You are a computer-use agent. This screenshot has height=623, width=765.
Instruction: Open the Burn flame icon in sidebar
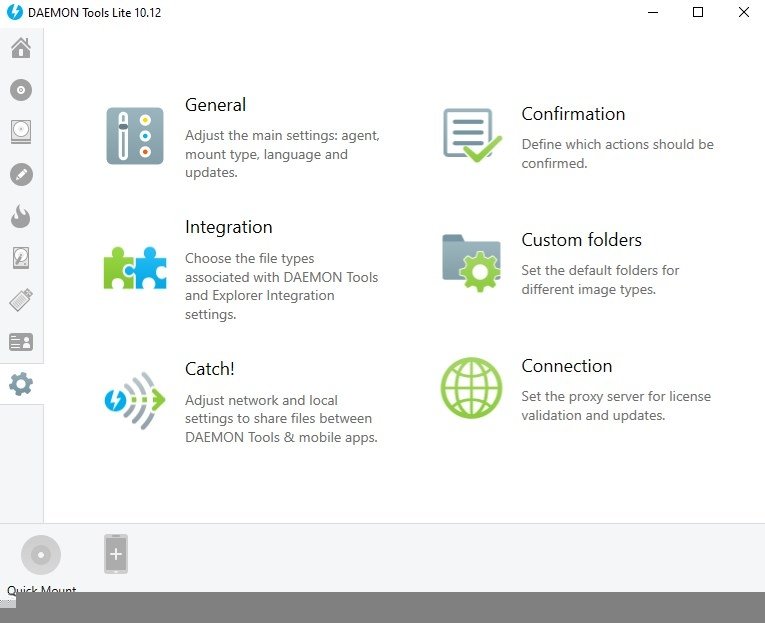coord(21,216)
